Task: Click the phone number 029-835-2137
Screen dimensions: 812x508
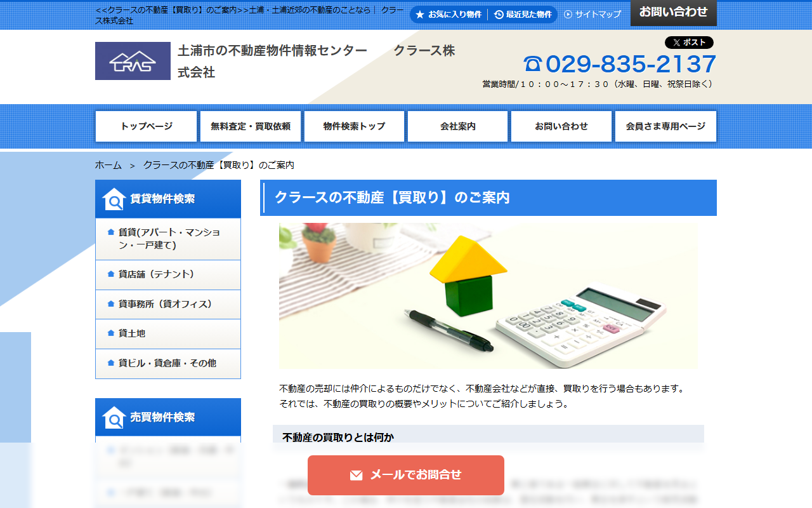Action: (x=631, y=64)
